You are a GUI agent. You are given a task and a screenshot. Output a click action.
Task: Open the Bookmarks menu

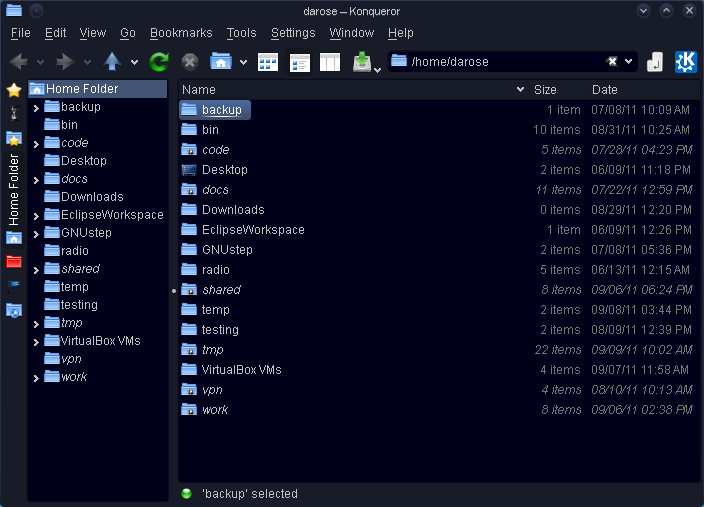coord(181,33)
